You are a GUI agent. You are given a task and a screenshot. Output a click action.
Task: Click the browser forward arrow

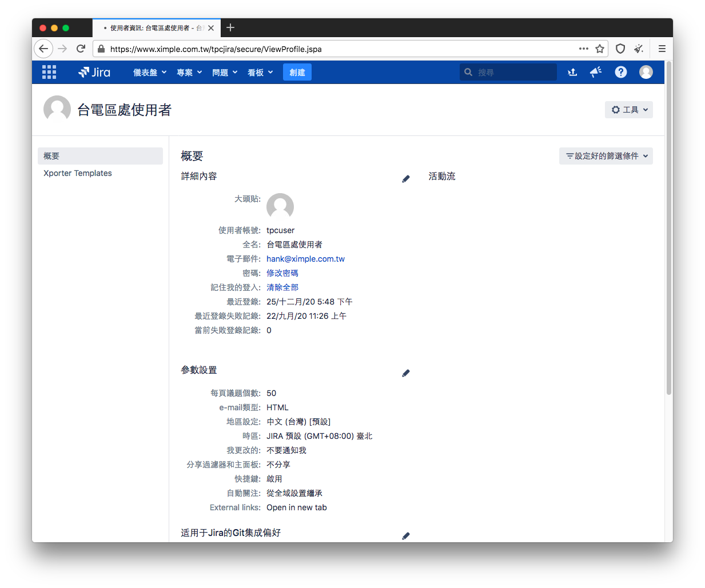(62, 49)
